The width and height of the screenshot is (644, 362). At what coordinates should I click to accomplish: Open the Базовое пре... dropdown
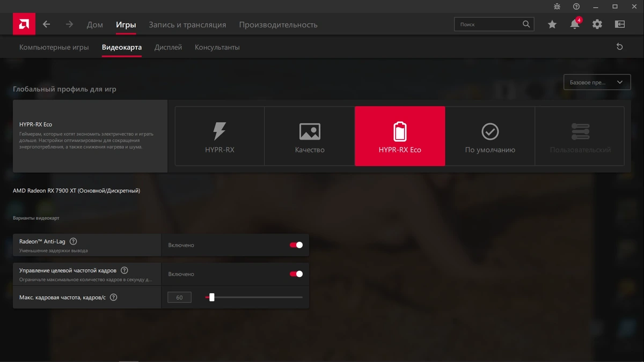pos(597,83)
